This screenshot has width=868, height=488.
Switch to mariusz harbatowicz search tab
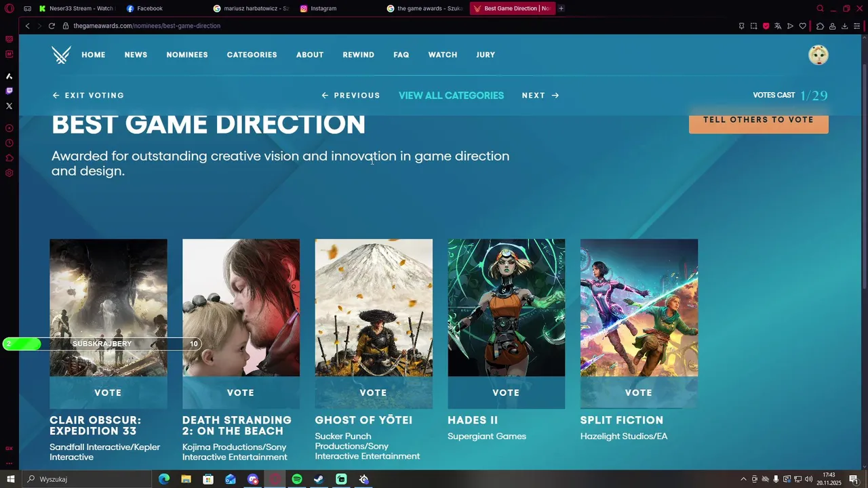pos(250,8)
